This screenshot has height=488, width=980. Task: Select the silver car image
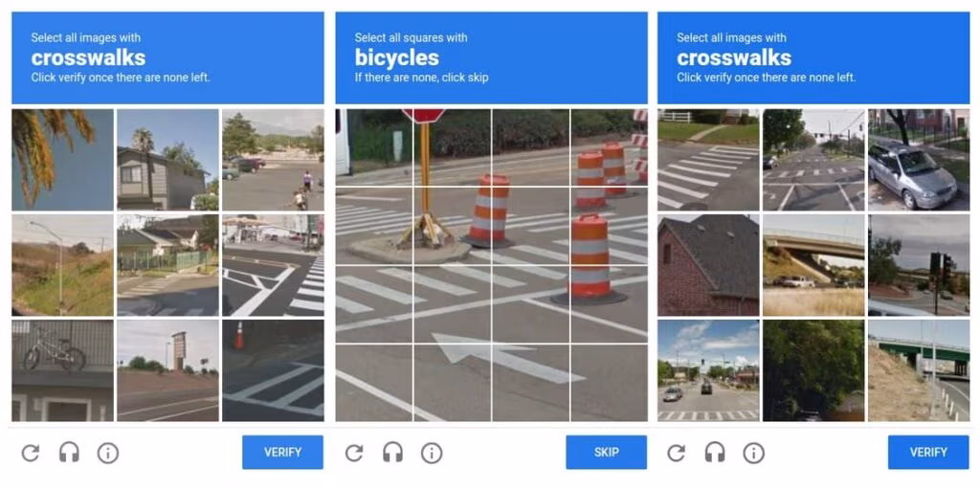[919, 160]
